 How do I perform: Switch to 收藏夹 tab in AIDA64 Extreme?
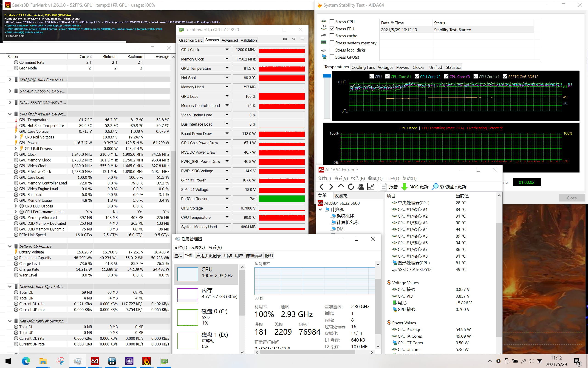341,196
